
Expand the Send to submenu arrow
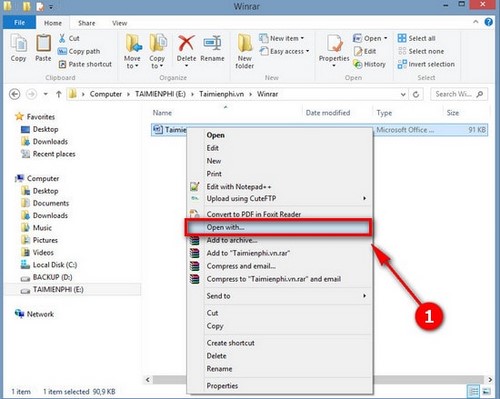click(364, 296)
